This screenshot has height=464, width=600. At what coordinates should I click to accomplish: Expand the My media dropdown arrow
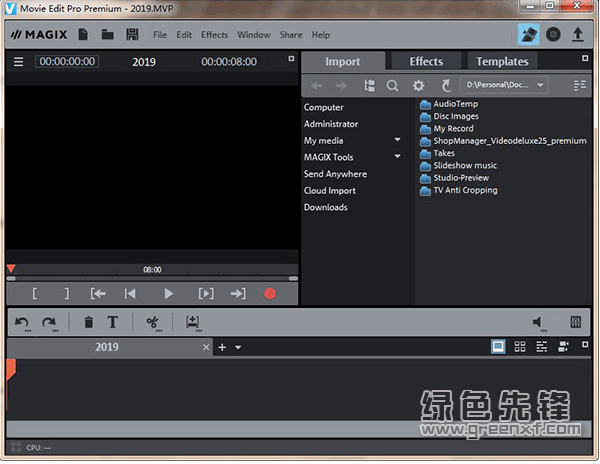[398, 140]
